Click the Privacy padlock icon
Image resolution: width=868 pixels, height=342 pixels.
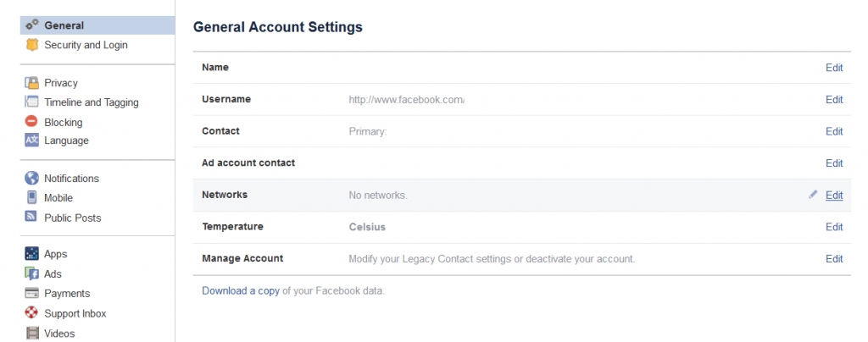32,83
